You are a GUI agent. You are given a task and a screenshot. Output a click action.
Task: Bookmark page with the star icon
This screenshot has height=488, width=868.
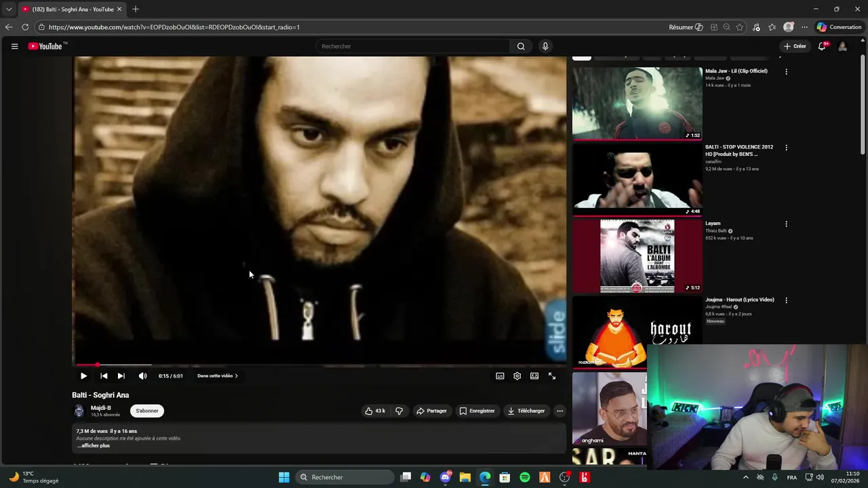(740, 27)
